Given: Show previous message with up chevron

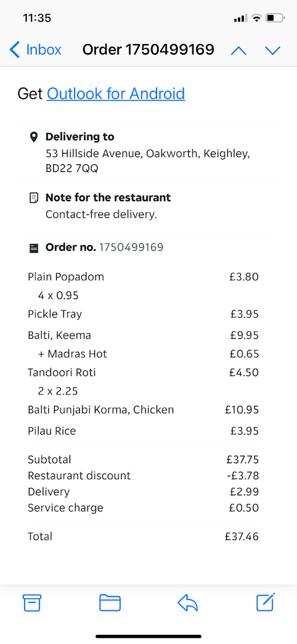Looking at the screenshot, I should click(x=239, y=50).
